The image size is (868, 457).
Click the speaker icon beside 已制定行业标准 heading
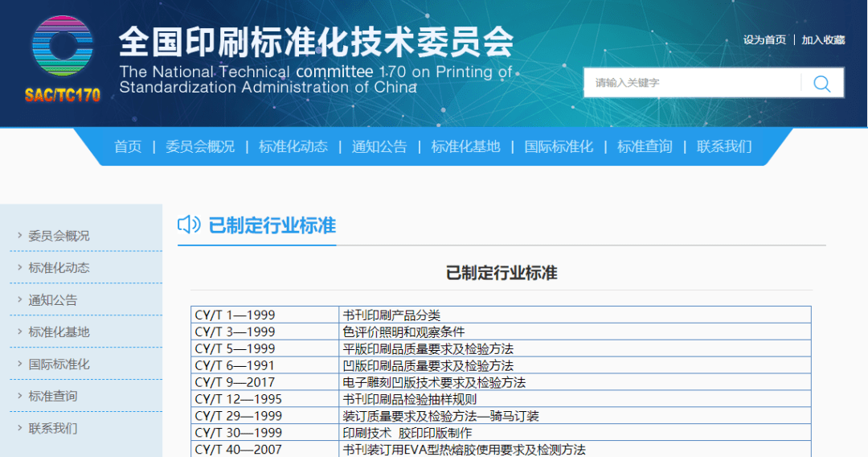pos(189,224)
